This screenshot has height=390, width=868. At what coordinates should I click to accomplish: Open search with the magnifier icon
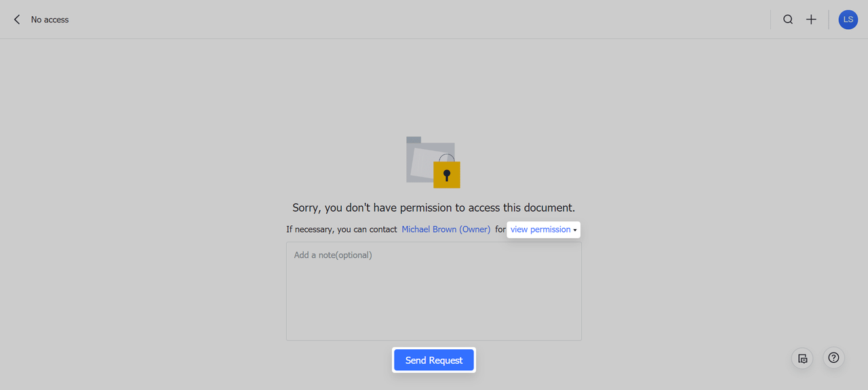788,20
